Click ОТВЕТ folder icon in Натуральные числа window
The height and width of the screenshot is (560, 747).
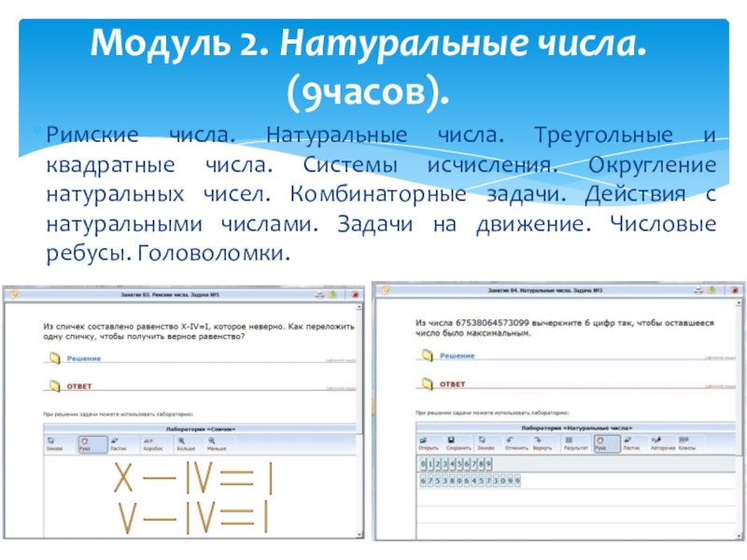point(428,384)
